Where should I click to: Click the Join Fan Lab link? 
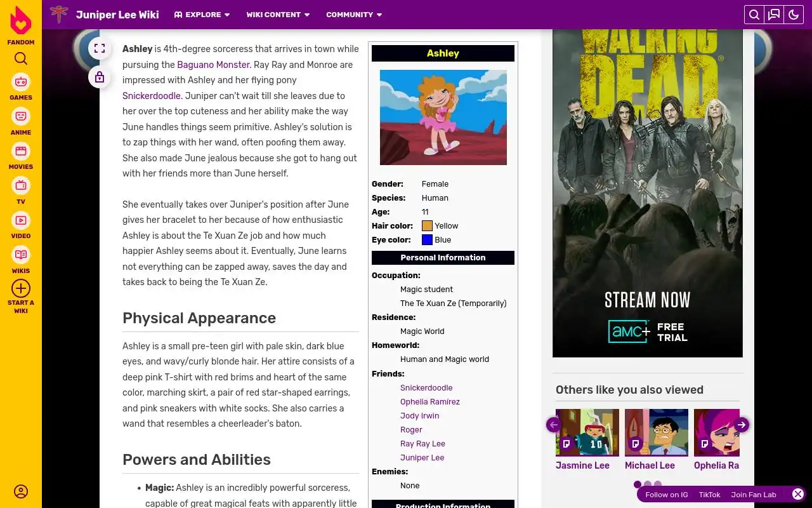[x=754, y=495]
